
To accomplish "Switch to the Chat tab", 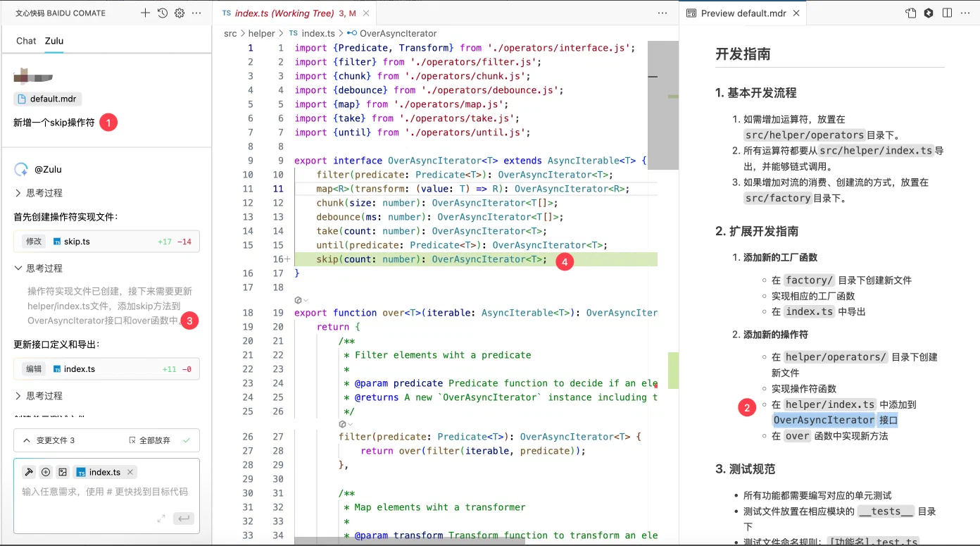I will coord(26,41).
